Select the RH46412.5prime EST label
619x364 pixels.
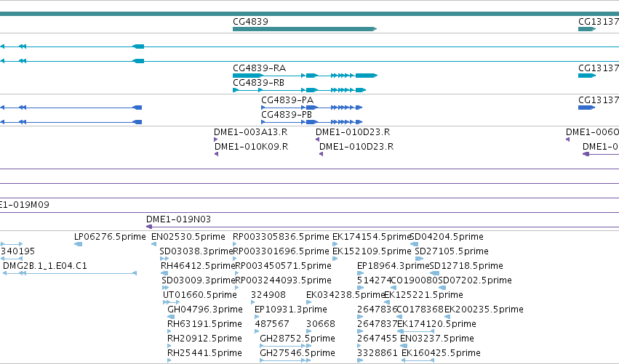pyautogui.click(x=198, y=266)
